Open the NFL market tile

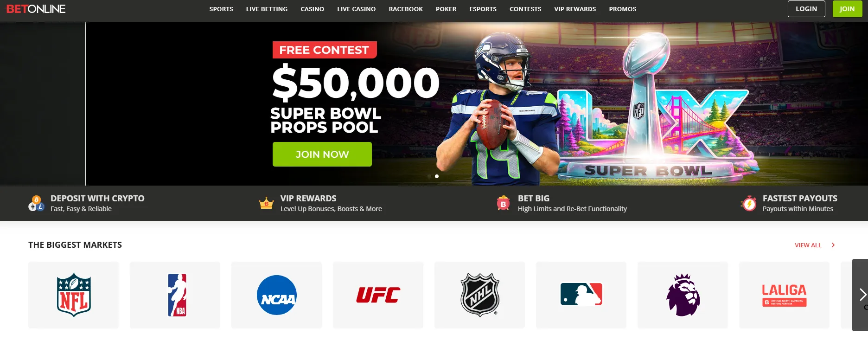[73, 295]
